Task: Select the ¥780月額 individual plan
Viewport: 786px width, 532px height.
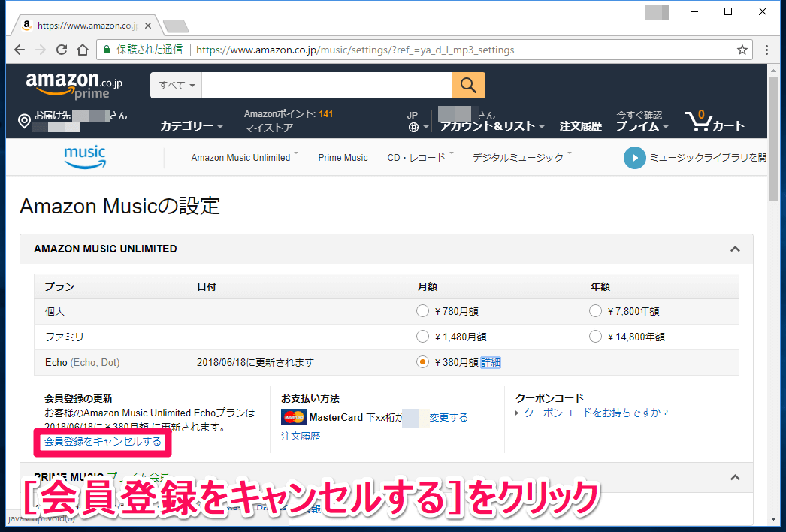Action: coord(422,310)
